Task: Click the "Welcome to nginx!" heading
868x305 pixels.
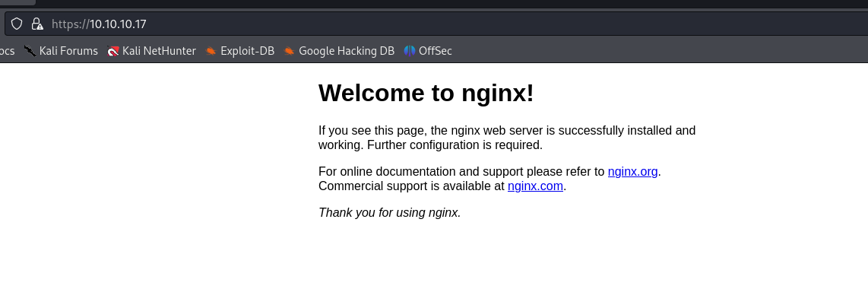Action: coord(426,93)
